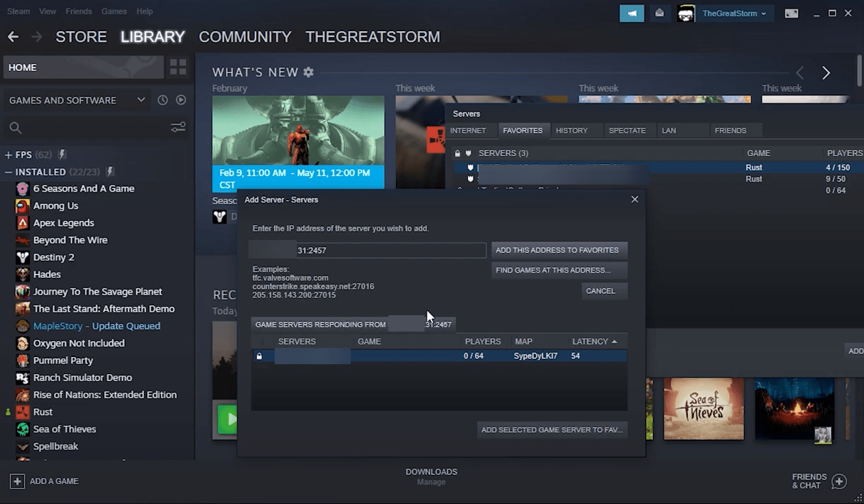Open the advanced filter sliders icon
The width and height of the screenshot is (864, 504).
[x=178, y=127]
